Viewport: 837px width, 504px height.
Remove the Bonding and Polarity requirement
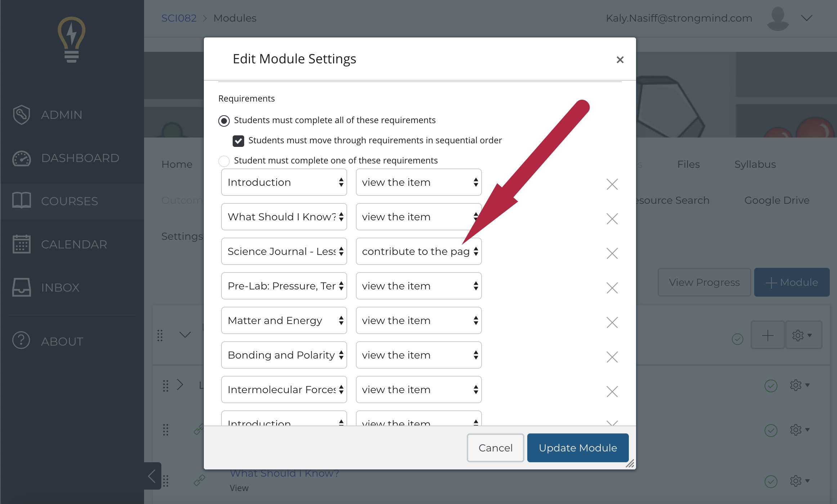(x=612, y=355)
